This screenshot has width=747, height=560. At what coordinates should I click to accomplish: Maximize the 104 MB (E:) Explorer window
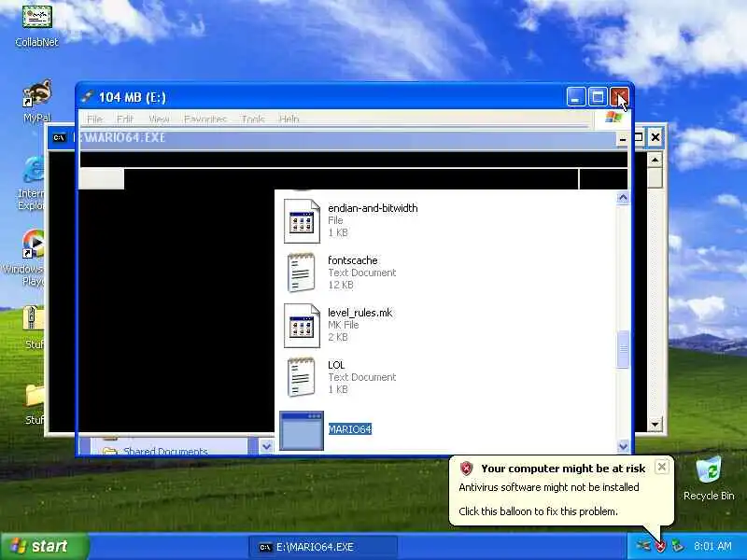coord(598,97)
